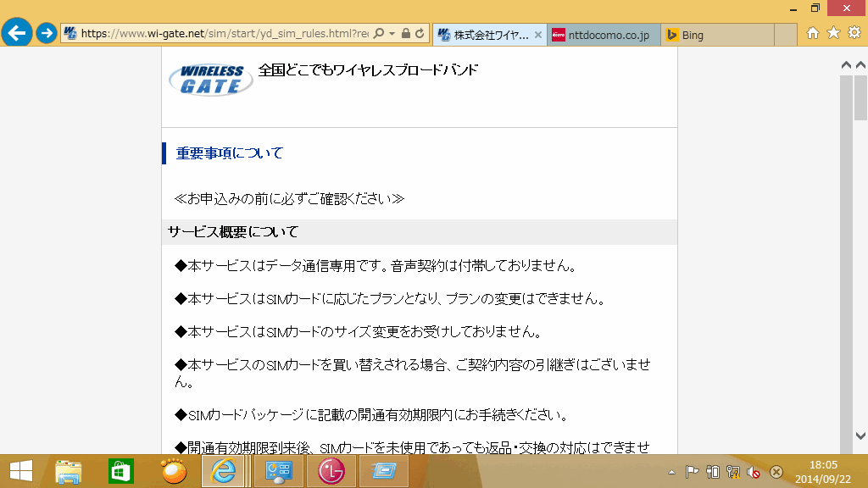View security lock icon in address bar
Image resolution: width=868 pixels, height=488 pixels.
(x=406, y=34)
